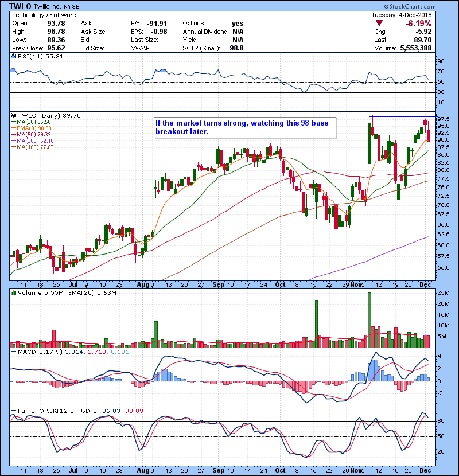Click the MACD value 3.314
459x476 pixels.
click(x=74, y=352)
